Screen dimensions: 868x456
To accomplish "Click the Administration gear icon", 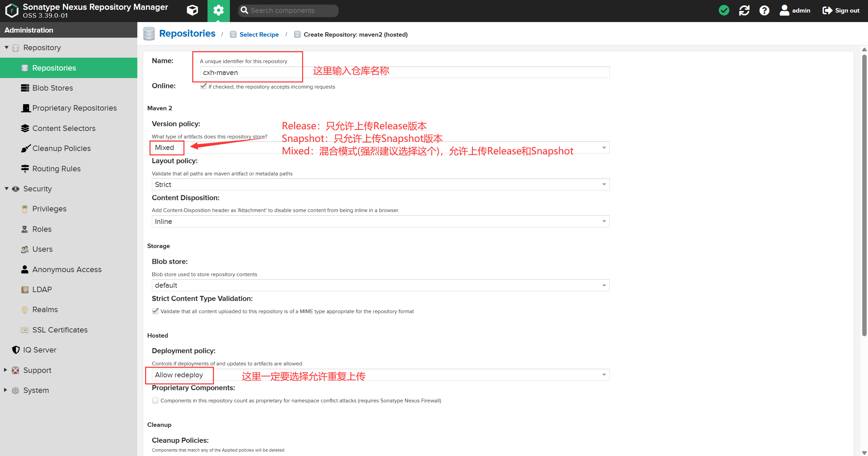I will click(x=218, y=11).
